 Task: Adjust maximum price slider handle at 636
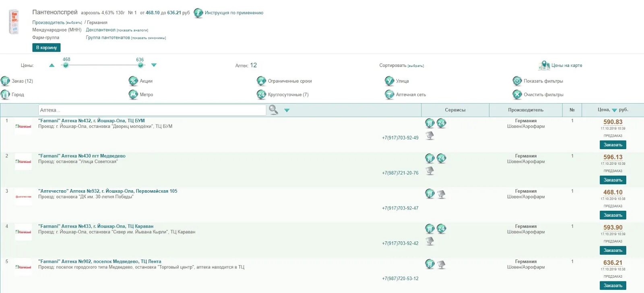tap(140, 65)
